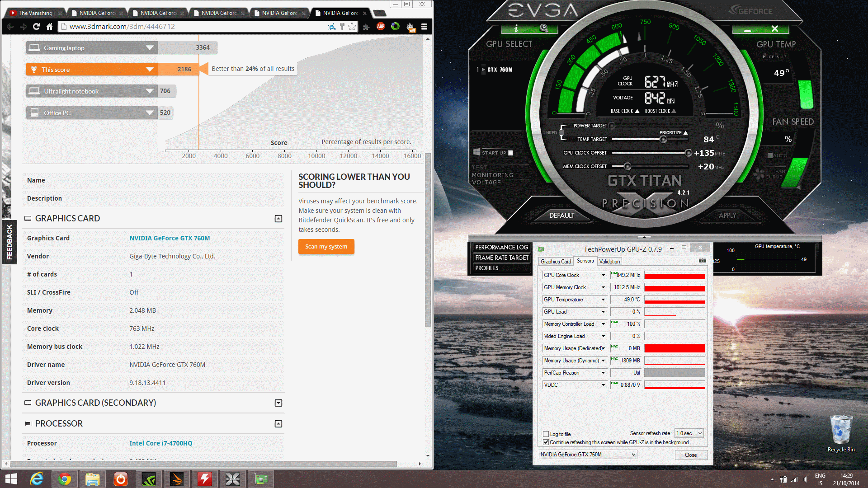Click the Adblock Plus extension icon in Chrome
This screenshot has height=488, width=868.
(381, 27)
